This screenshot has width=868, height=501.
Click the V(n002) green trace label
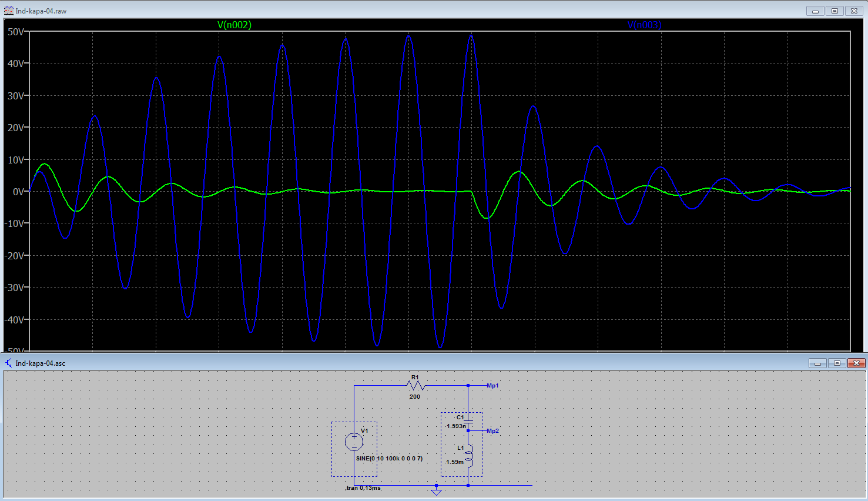point(234,25)
